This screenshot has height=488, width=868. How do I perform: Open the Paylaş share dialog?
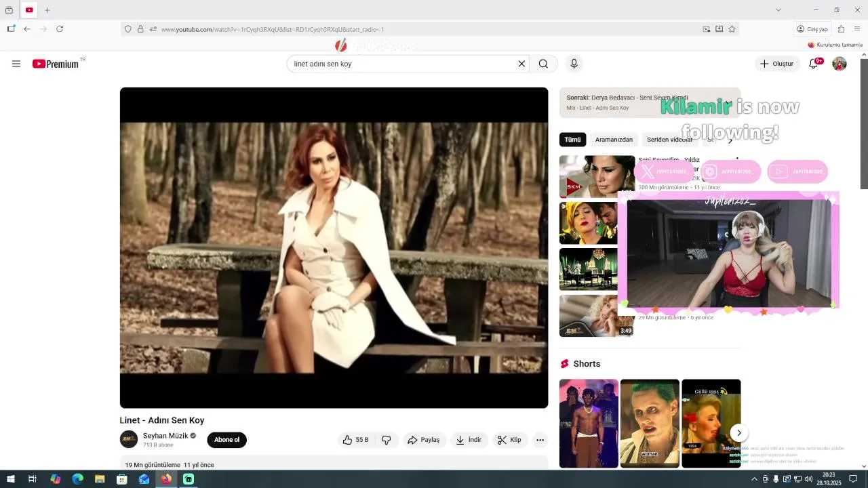pos(424,440)
